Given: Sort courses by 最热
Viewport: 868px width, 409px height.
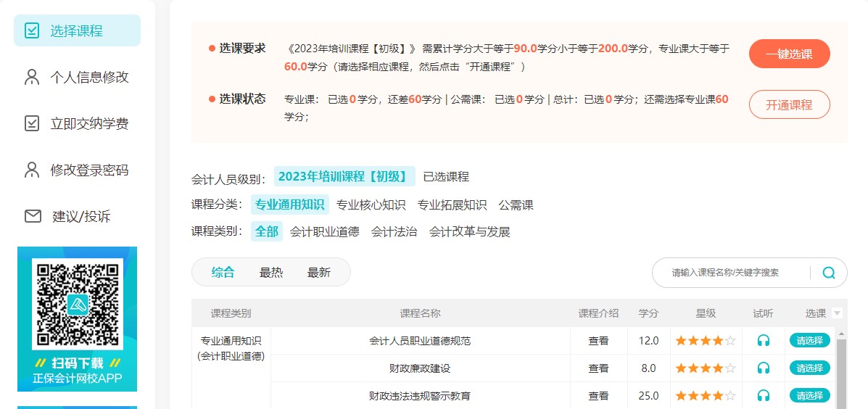Looking at the screenshot, I should pyautogui.click(x=271, y=272).
